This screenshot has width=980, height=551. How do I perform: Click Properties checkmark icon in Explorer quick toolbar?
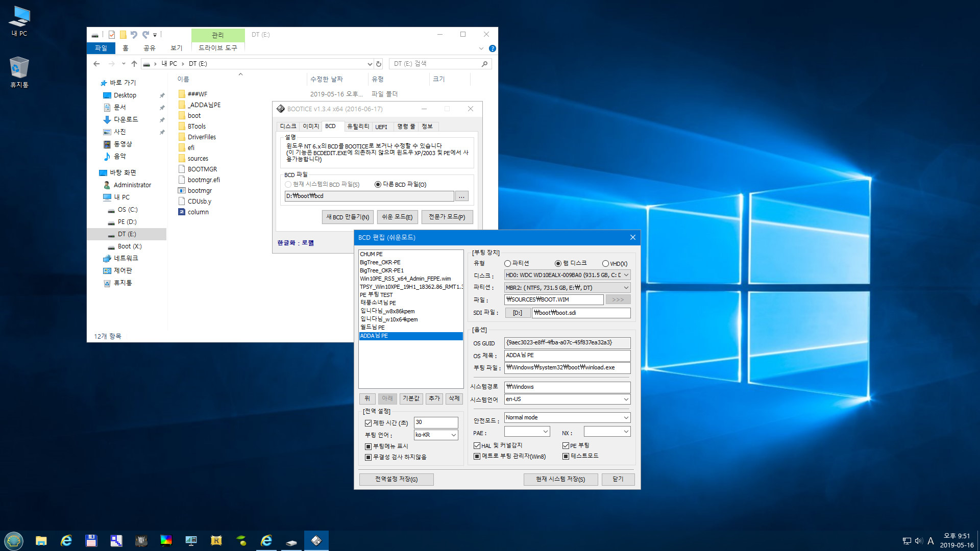pyautogui.click(x=112, y=35)
